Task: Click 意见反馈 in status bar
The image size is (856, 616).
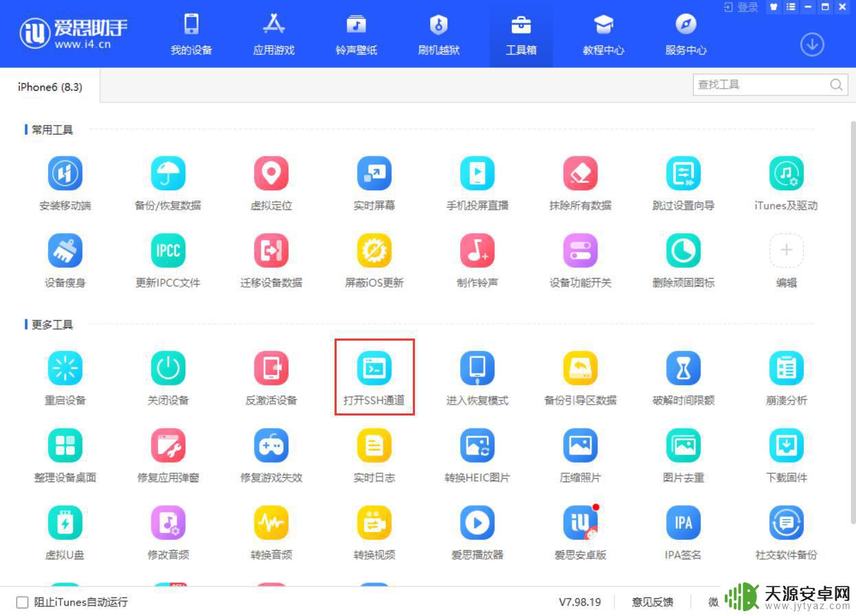Action: tap(653, 602)
